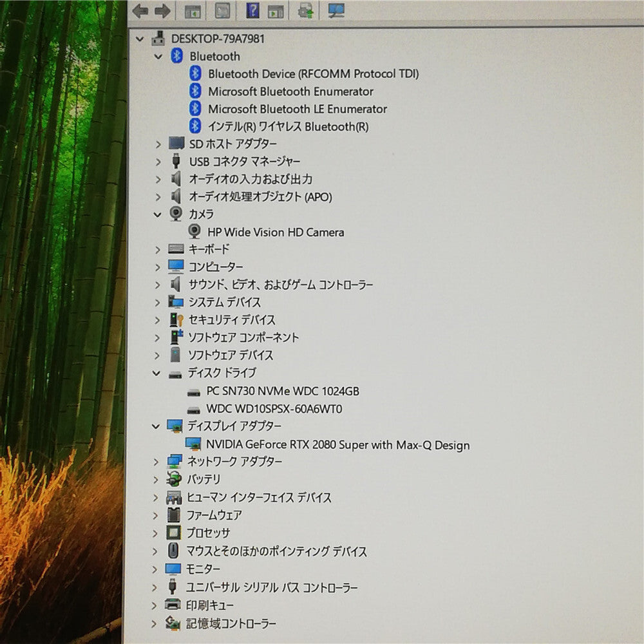This screenshot has height=644, width=644.
Task: Click the USB コネクタ マネージャー plug icon
Action: pyautogui.click(x=176, y=161)
